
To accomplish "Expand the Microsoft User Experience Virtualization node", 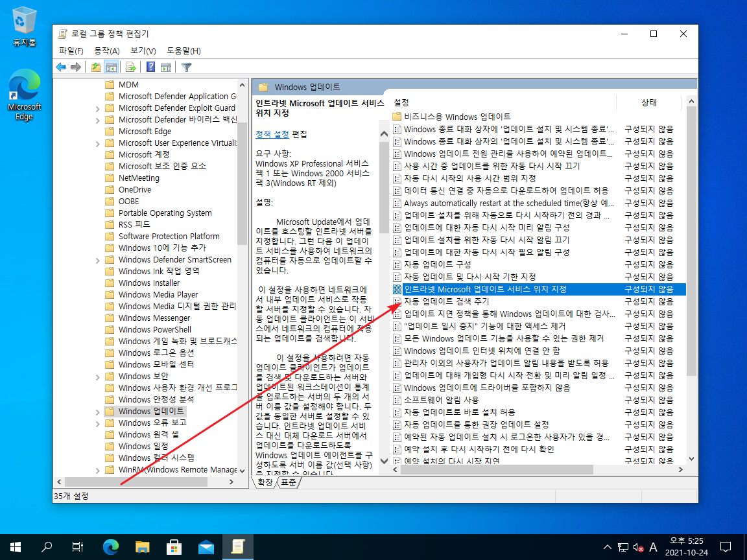I will point(98,143).
